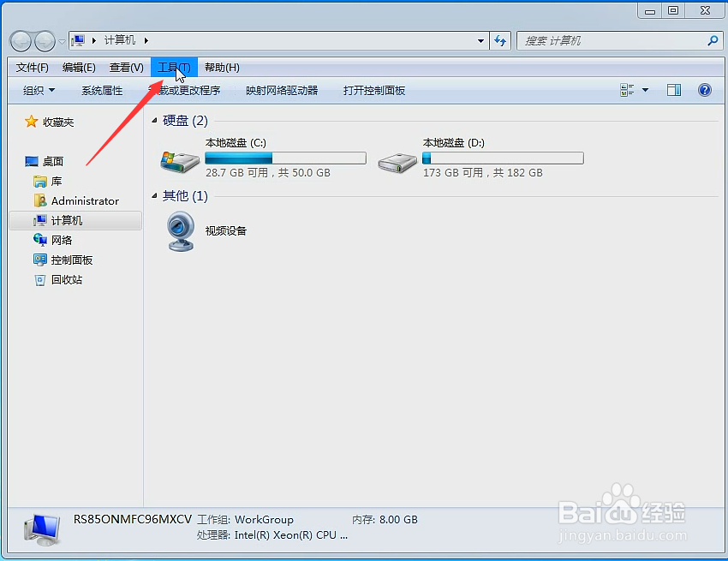Click the 计算机 address bar breadcrumb

[x=120, y=40]
